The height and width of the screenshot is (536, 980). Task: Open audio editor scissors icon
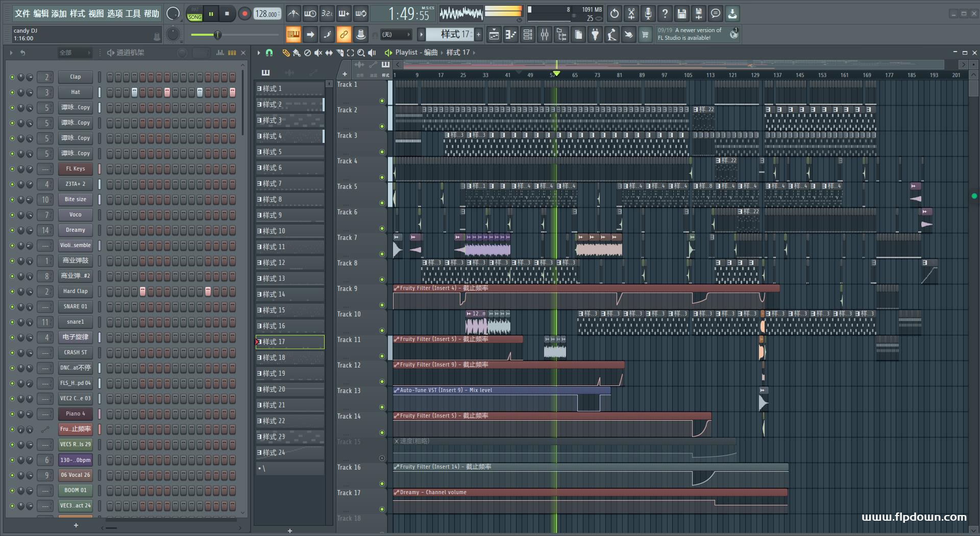[631, 14]
